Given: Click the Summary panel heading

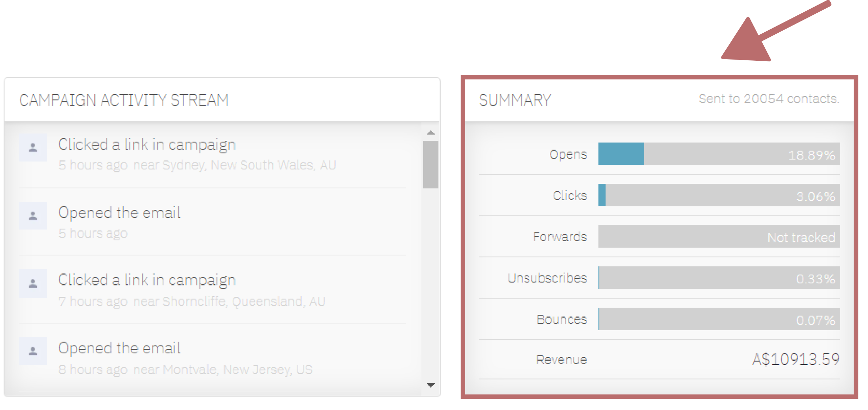Looking at the screenshot, I should pos(514,100).
